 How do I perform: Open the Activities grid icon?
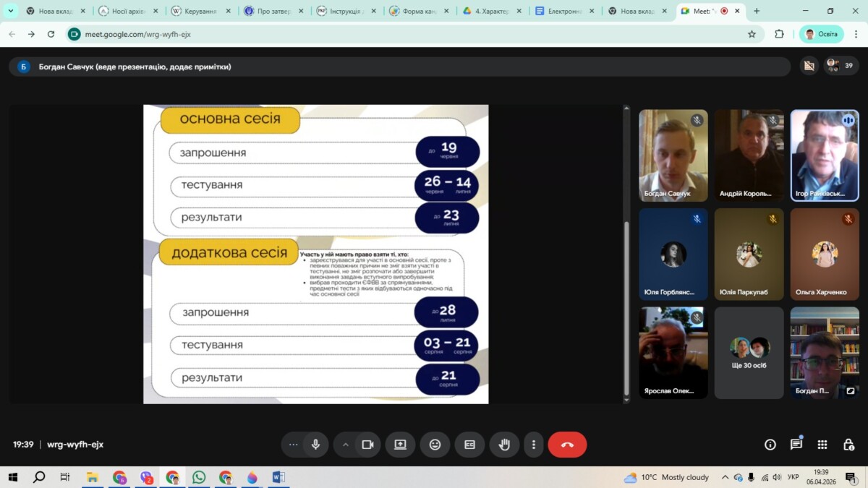(822, 445)
